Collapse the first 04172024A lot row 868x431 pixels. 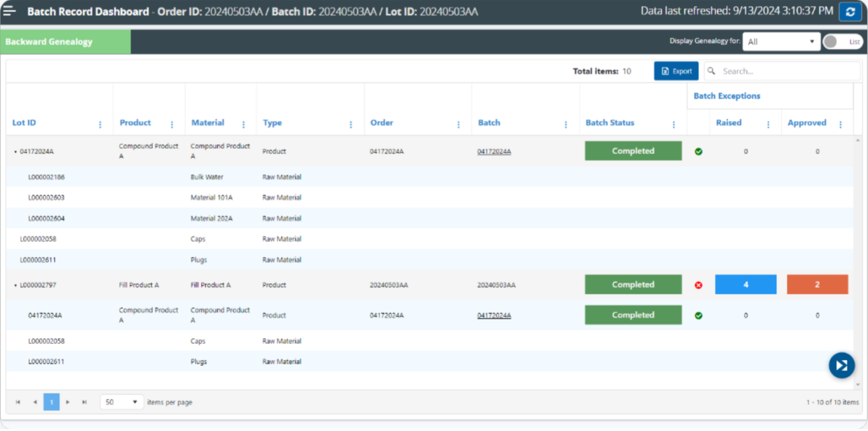tap(15, 152)
